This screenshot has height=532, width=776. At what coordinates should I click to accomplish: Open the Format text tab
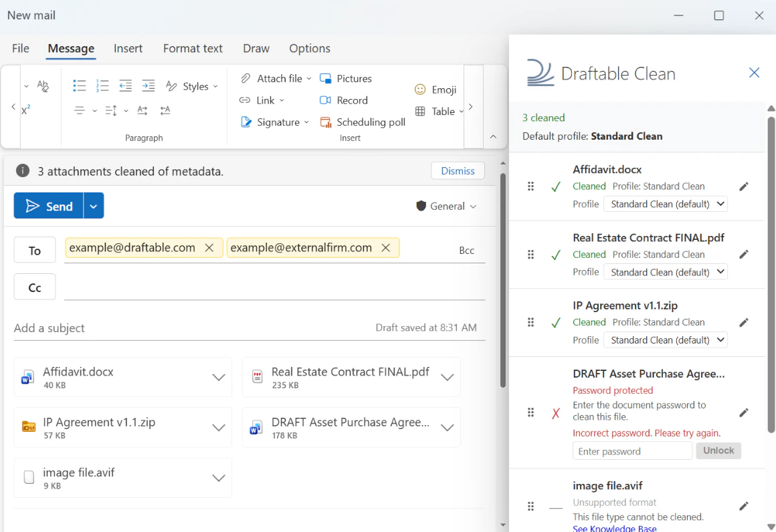tap(193, 48)
